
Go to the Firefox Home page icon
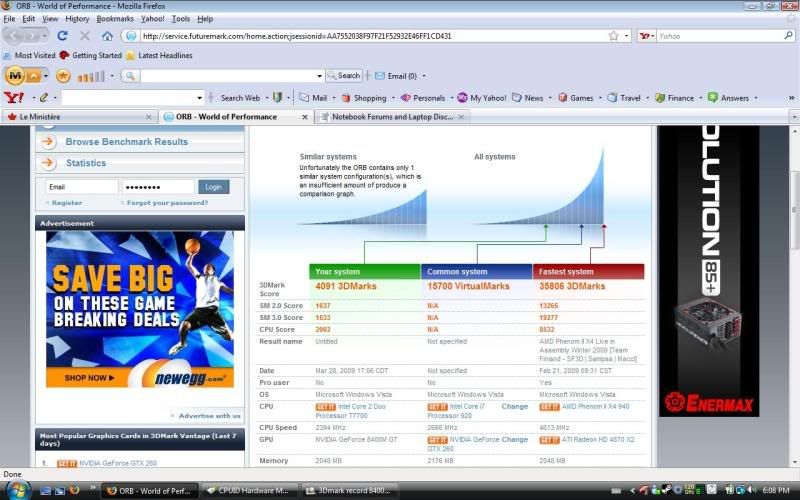[x=107, y=36]
